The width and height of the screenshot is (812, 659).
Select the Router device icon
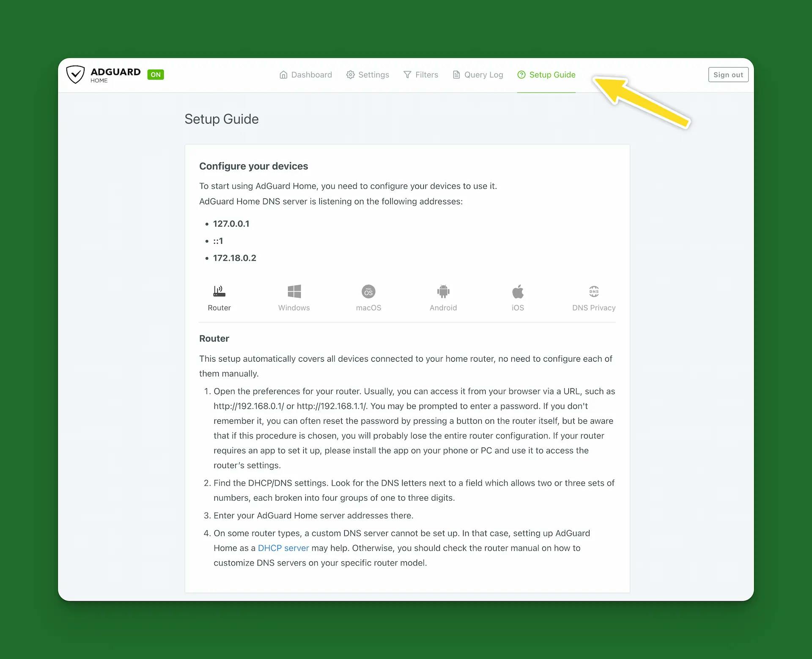pyautogui.click(x=219, y=291)
